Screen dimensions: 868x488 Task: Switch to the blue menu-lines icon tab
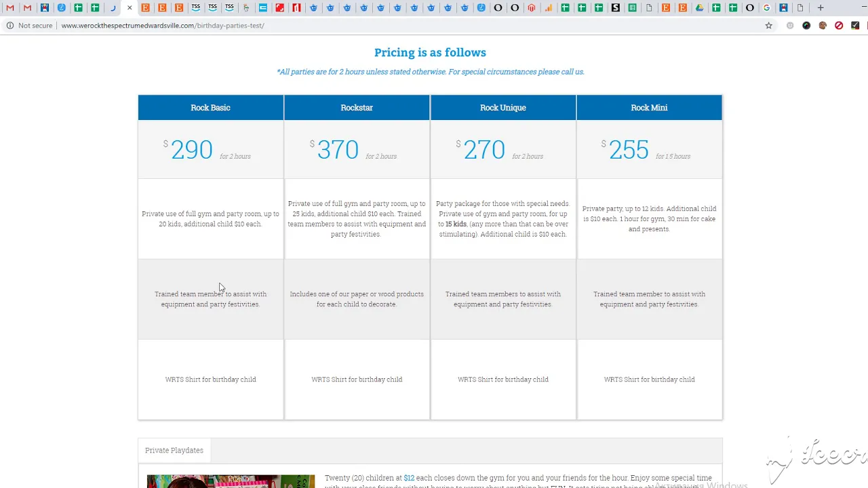coord(262,8)
